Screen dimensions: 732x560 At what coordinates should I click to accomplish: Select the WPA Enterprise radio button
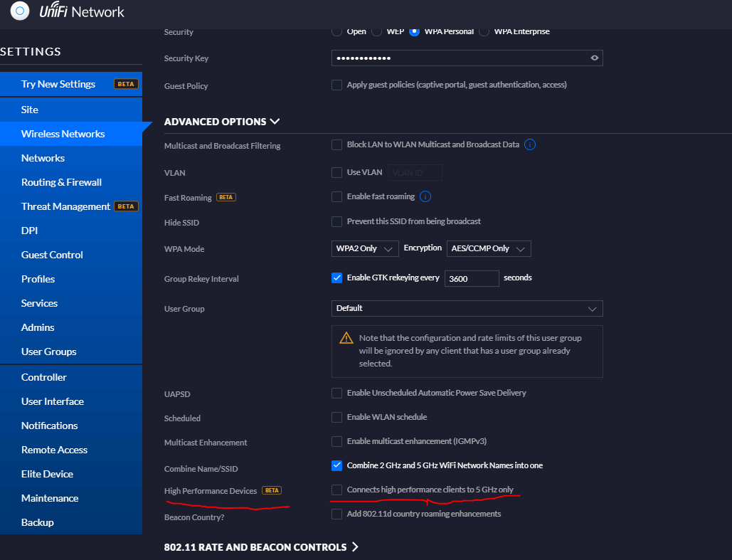(484, 31)
